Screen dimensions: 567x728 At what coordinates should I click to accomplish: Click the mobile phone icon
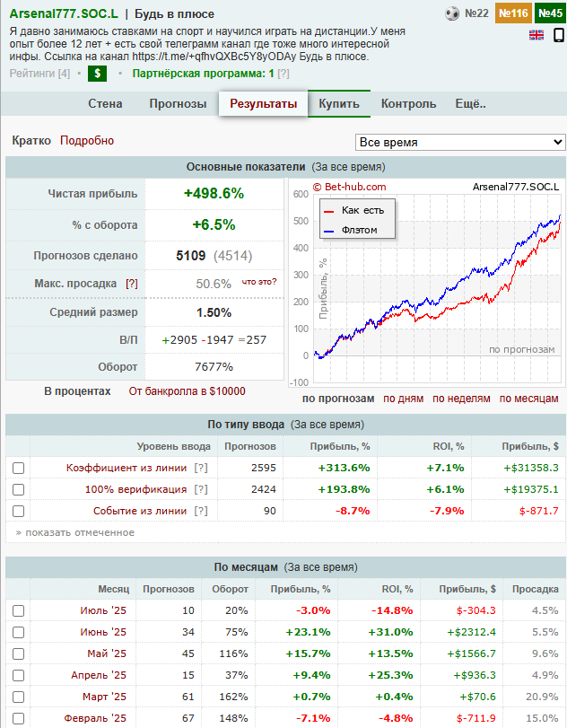pyautogui.click(x=558, y=36)
